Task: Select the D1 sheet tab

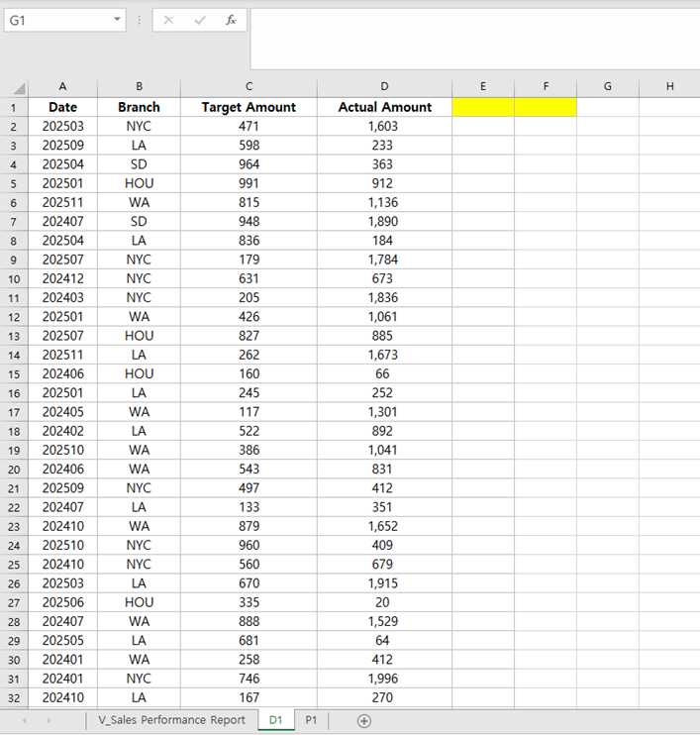Action: point(275,720)
